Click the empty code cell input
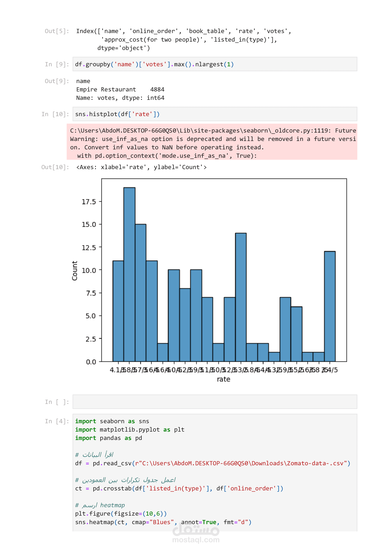 [214, 402]
